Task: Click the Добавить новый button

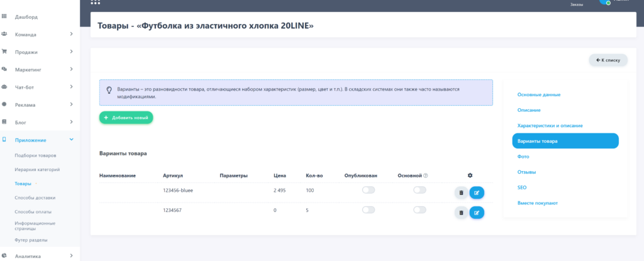Action: pyautogui.click(x=126, y=118)
